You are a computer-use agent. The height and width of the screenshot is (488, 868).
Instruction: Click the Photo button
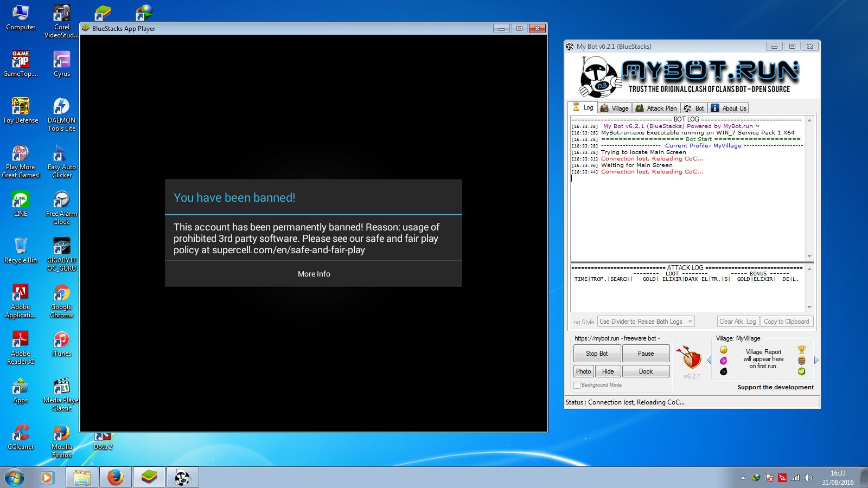(584, 371)
